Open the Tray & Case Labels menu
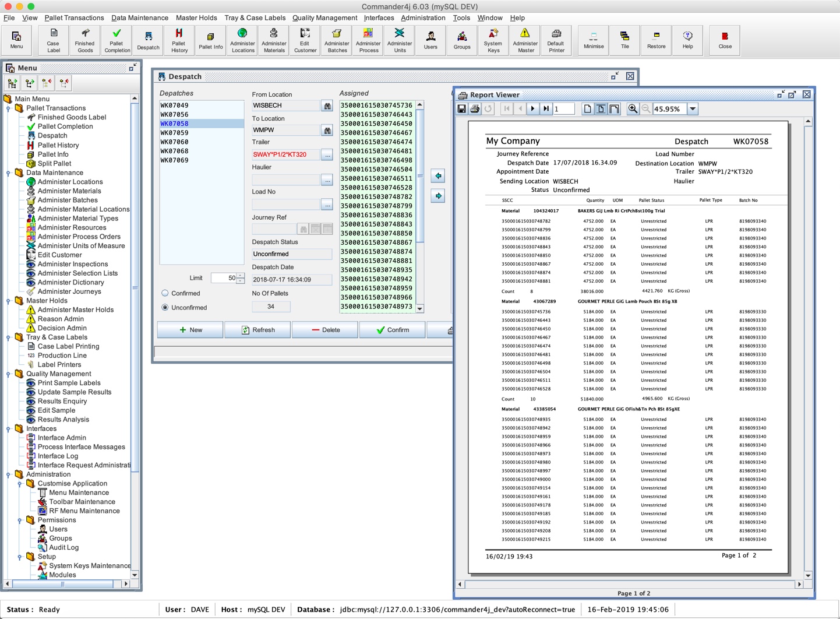Viewport: 840px width, 619px height. 255,18
